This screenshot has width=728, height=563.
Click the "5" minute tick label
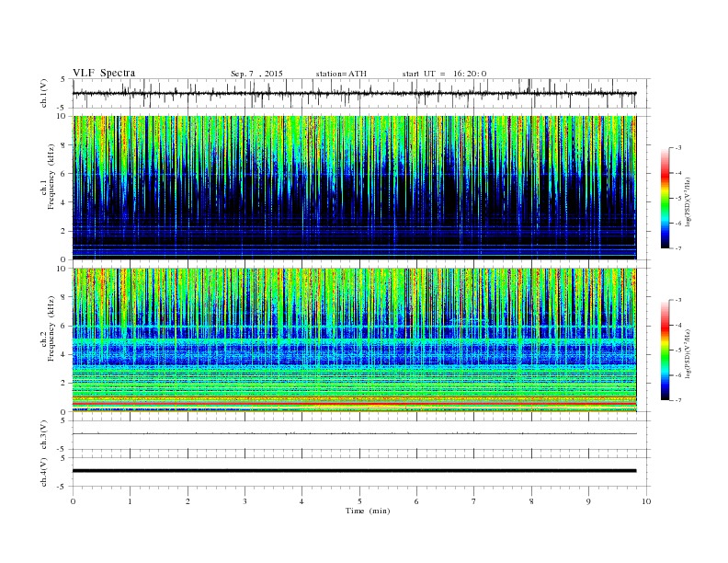tap(359, 501)
